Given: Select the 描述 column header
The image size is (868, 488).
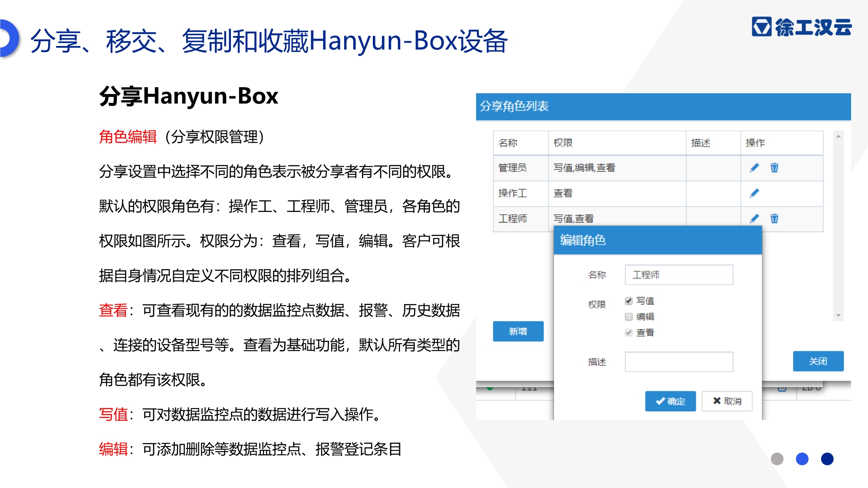Looking at the screenshot, I should (x=713, y=143).
